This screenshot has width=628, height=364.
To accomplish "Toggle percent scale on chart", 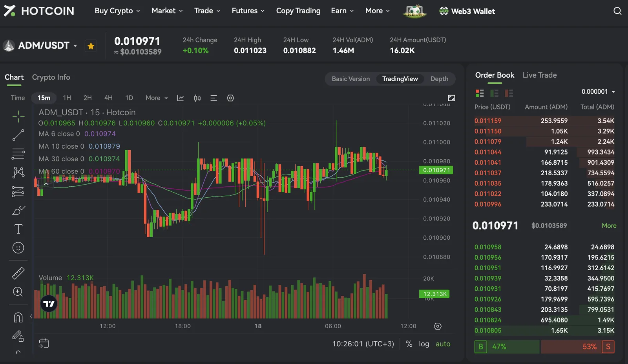I will pos(409,344).
